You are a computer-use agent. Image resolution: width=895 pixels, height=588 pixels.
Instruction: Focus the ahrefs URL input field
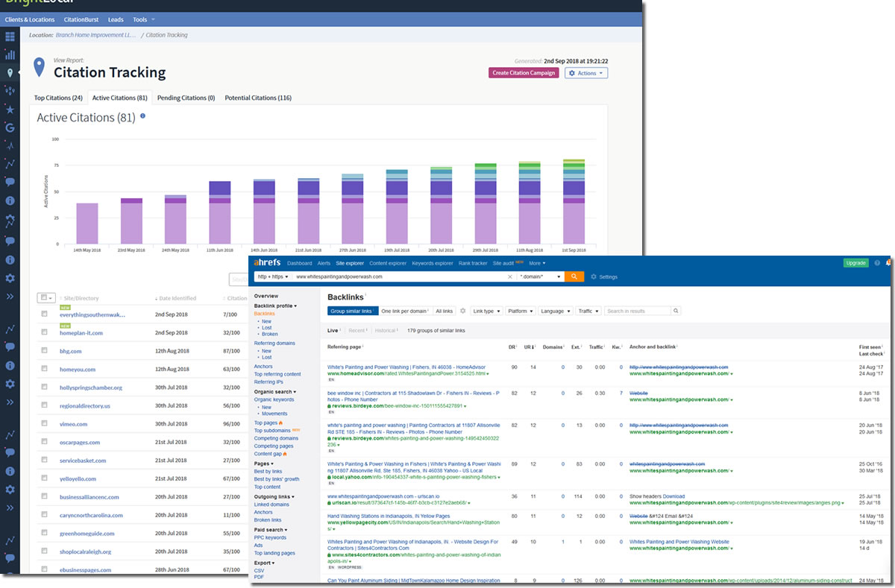(x=399, y=276)
